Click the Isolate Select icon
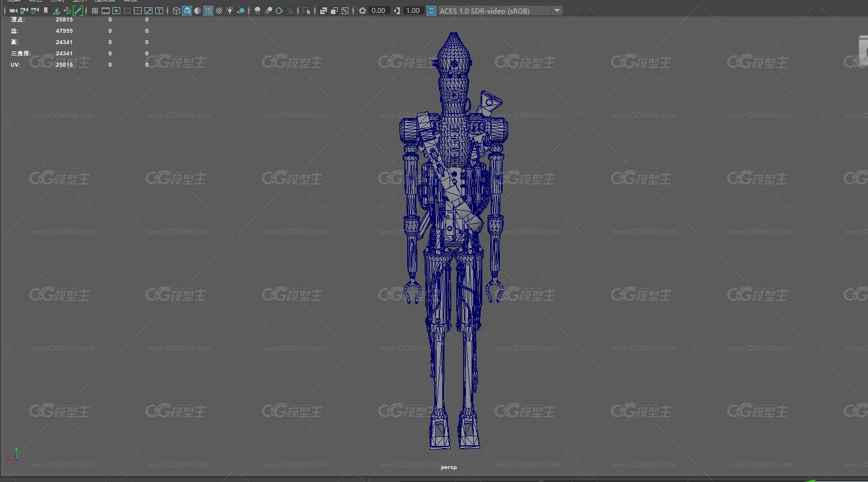The height and width of the screenshot is (482, 868). (x=307, y=11)
